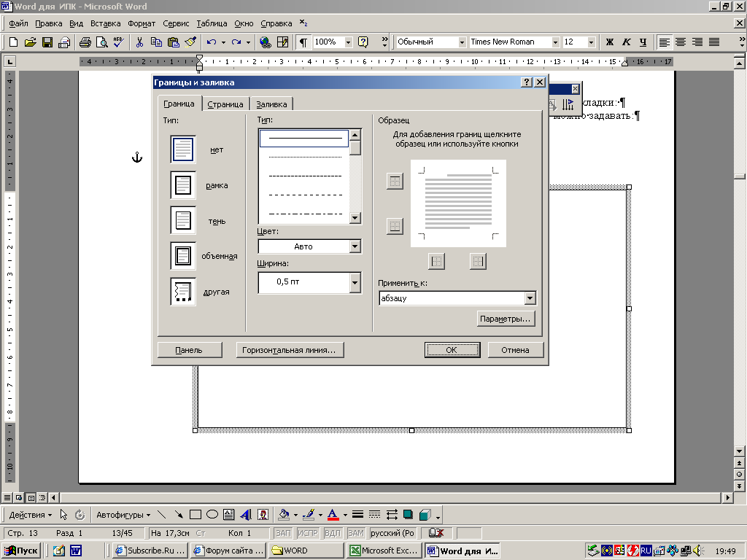747x560 pixels.
Task: Apply underline formatting Ч
Action: click(x=643, y=42)
